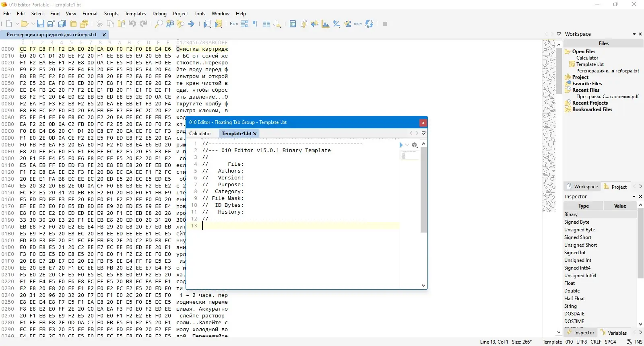
Task: Click the Variables tab button
Action: (x=613, y=333)
